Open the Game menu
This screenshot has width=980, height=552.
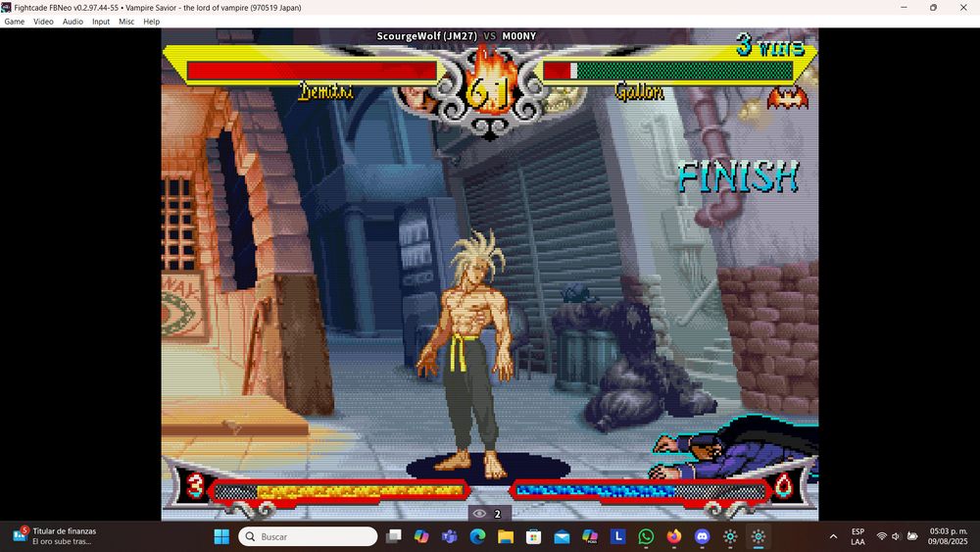15,22
